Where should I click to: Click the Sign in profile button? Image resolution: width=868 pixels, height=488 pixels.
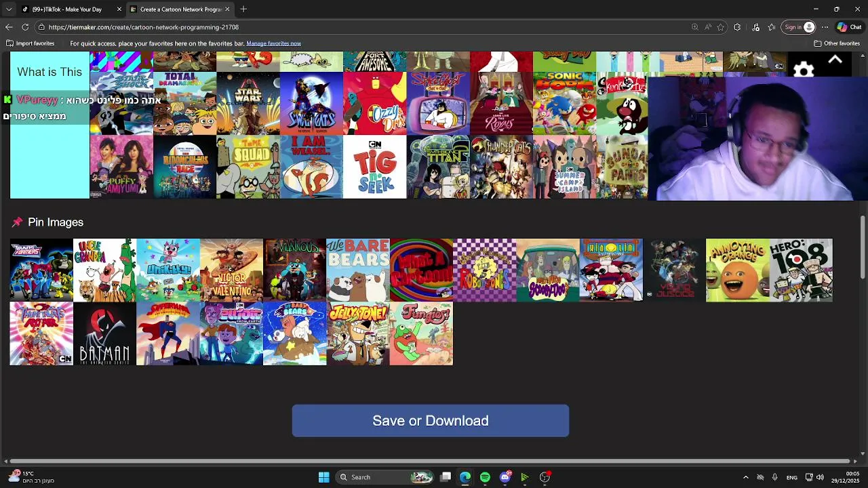pyautogui.click(x=799, y=27)
